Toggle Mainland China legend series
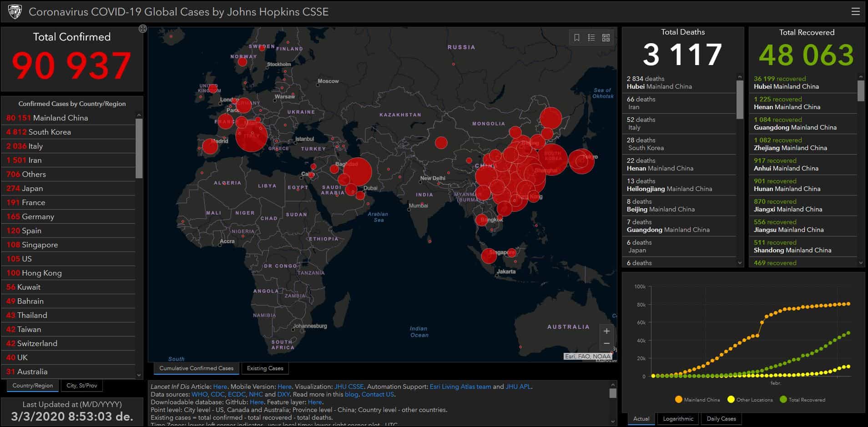The image size is (868, 427). coord(697,400)
